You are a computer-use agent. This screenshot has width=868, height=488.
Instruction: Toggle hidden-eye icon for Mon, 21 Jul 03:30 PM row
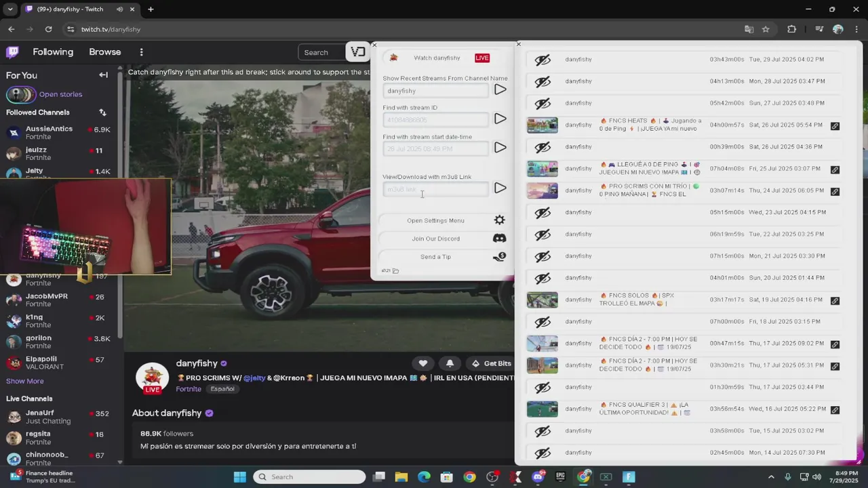pyautogui.click(x=542, y=256)
